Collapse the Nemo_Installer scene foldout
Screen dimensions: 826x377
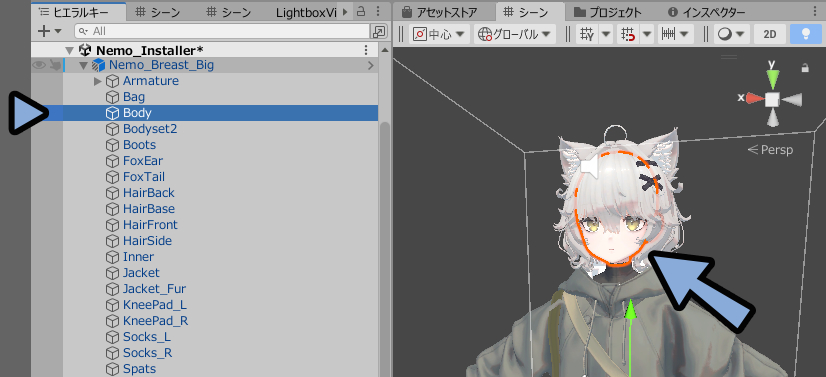(69, 51)
